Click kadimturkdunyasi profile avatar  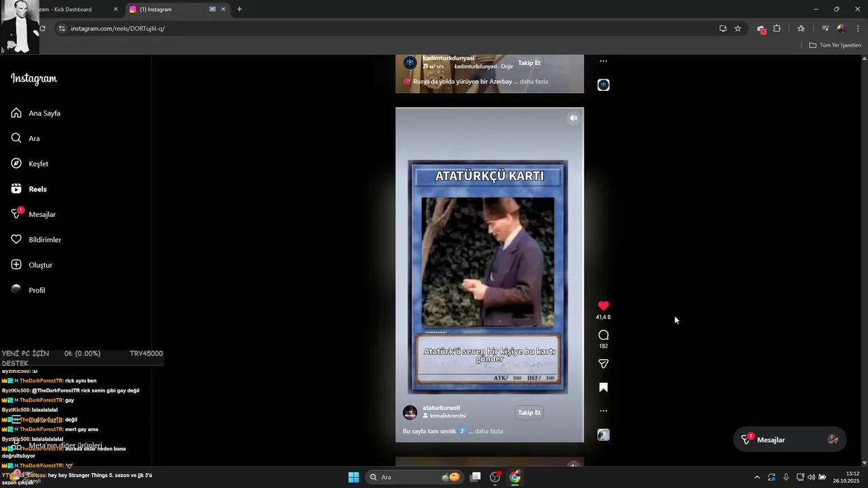coord(410,63)
